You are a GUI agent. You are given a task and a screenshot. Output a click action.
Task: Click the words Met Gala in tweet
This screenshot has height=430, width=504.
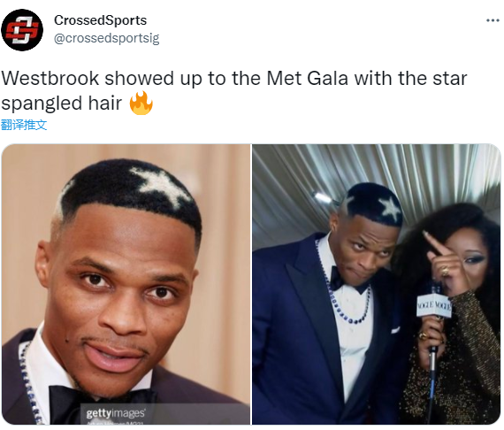click(x=308, y=78)
